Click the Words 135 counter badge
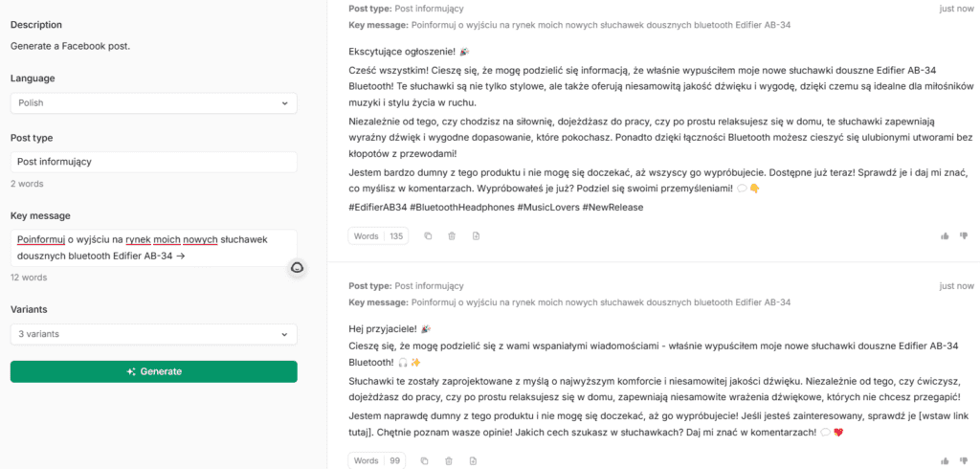The width and height of the screenshot is (980, 469). [x=379, y=235]
